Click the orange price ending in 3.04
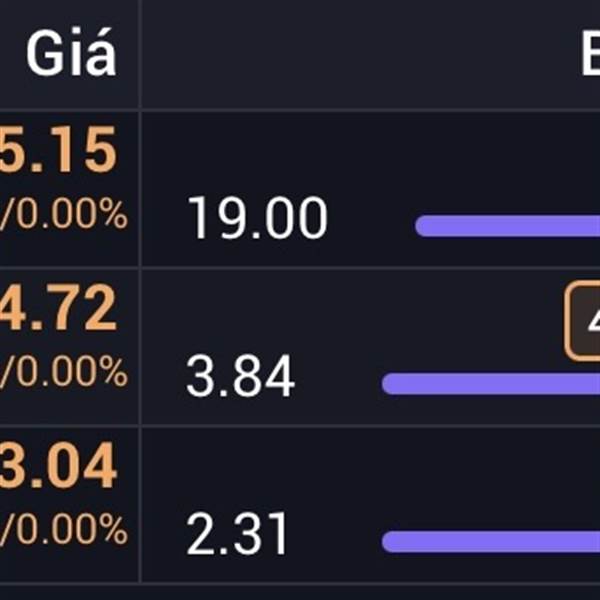Viewport: 600px width, 600px height. (x=58, y=468)
